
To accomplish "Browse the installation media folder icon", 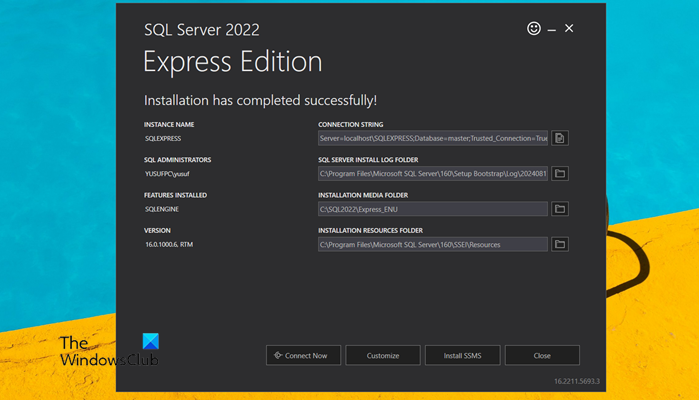I will pyautogui.click(x=561, y=209).
